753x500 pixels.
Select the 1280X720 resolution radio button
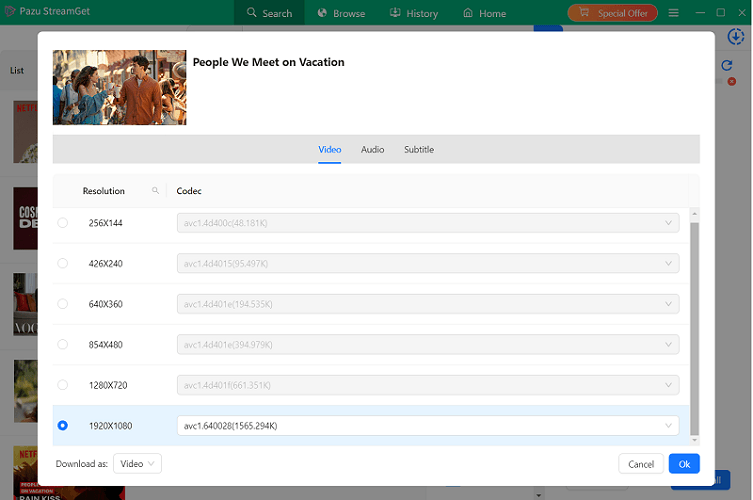[62, 385]
